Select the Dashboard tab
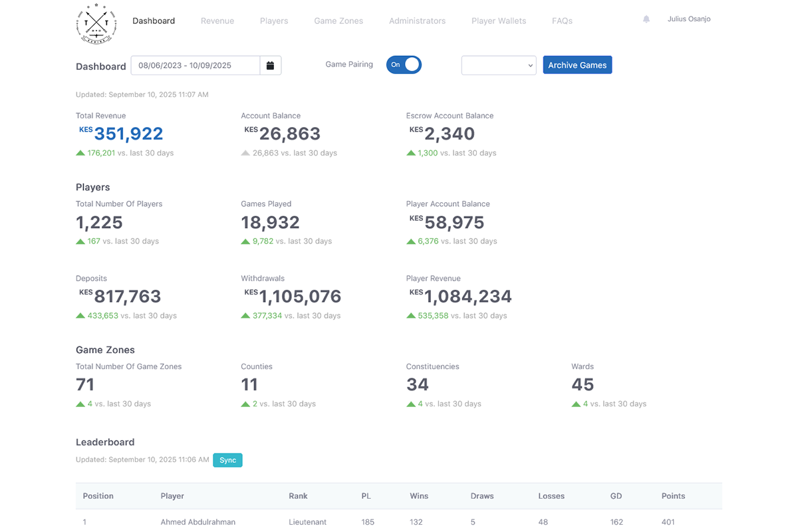 pyautogui.click(x=154, y=21)
